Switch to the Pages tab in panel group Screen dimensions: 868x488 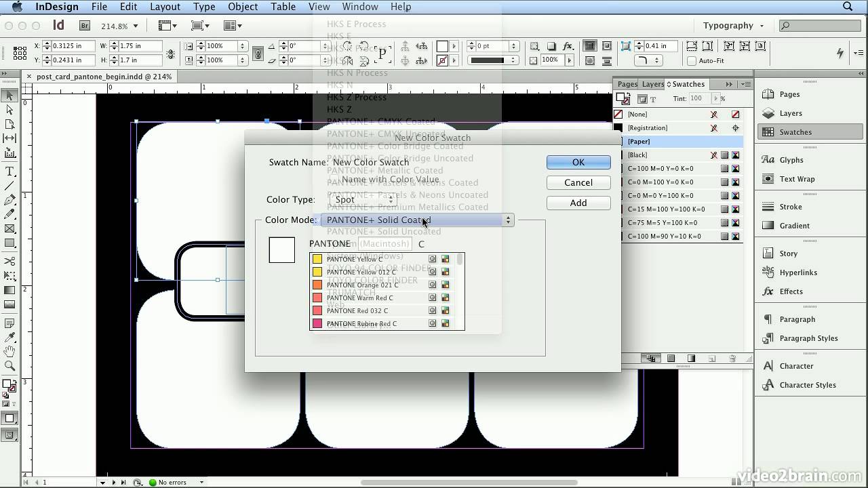(627, 85)
